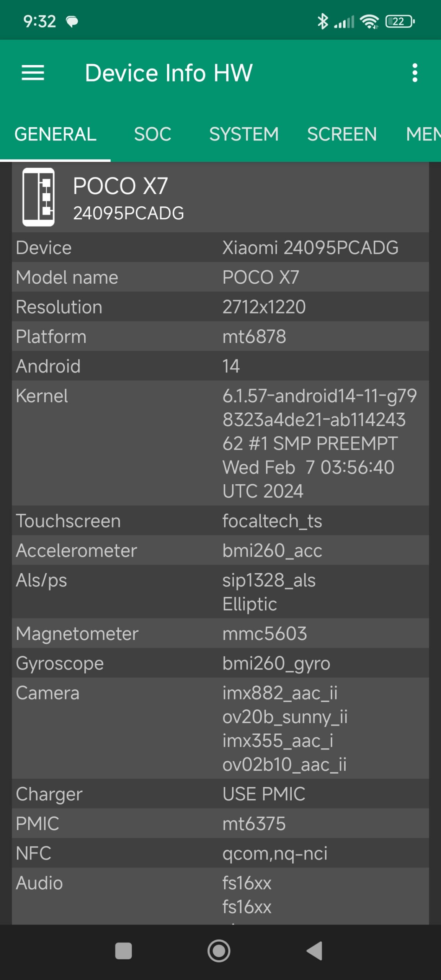Tap the Resolution 2712x1220 row

tap(220, 307)
